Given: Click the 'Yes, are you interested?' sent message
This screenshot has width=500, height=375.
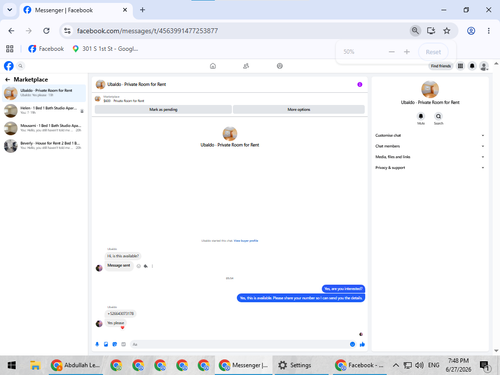Looking at the screenshot, I should tap(343, 289).
